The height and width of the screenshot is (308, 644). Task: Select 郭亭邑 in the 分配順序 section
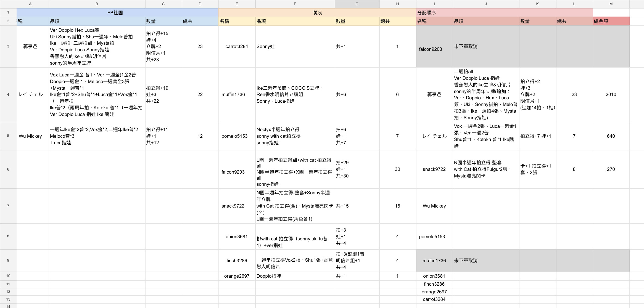tap(434, 94)
